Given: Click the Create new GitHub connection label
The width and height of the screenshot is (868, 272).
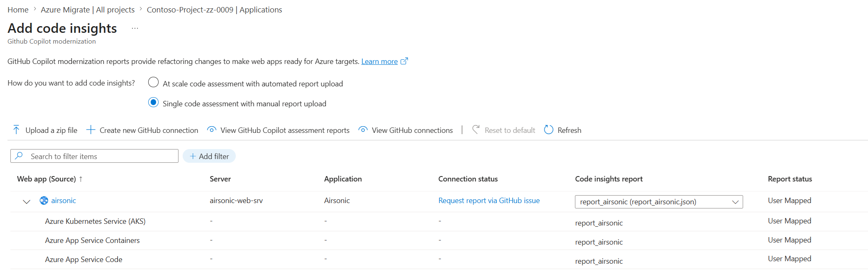Looking at the screenshot, I should click(x=149, y=130).
